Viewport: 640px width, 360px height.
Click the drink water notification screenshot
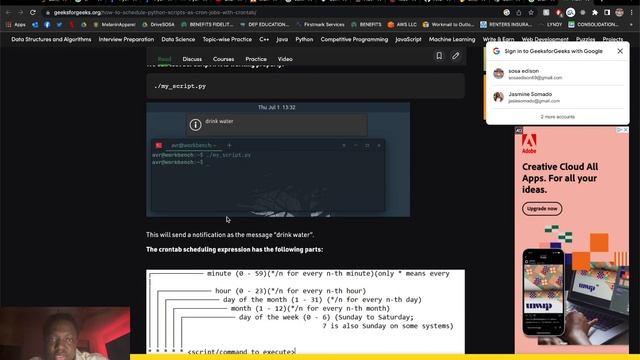coord(278,160)
